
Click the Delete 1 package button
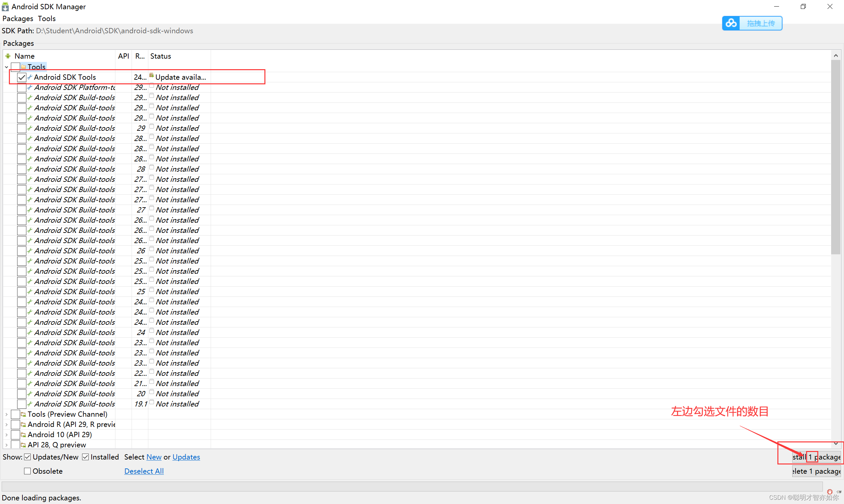pos(816,471)
